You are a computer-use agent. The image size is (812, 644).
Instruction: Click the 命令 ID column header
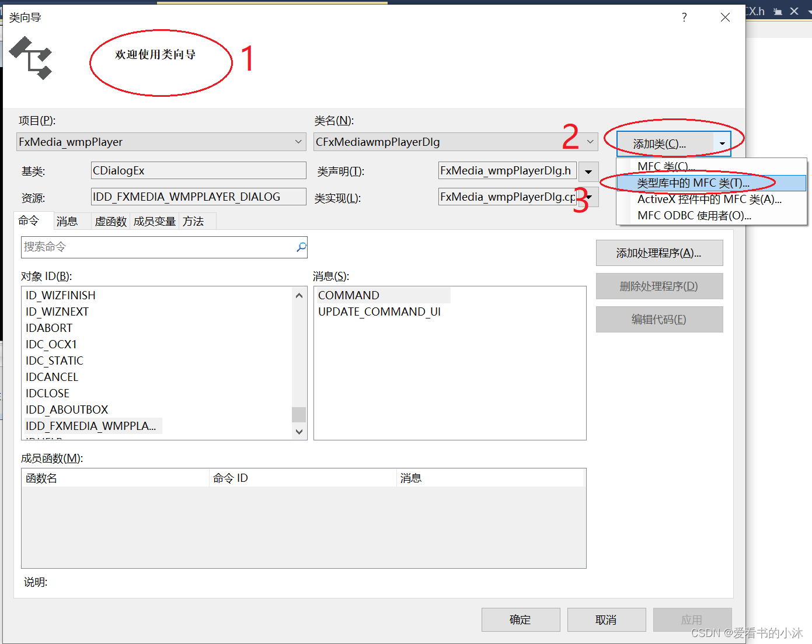click(303, 478)
